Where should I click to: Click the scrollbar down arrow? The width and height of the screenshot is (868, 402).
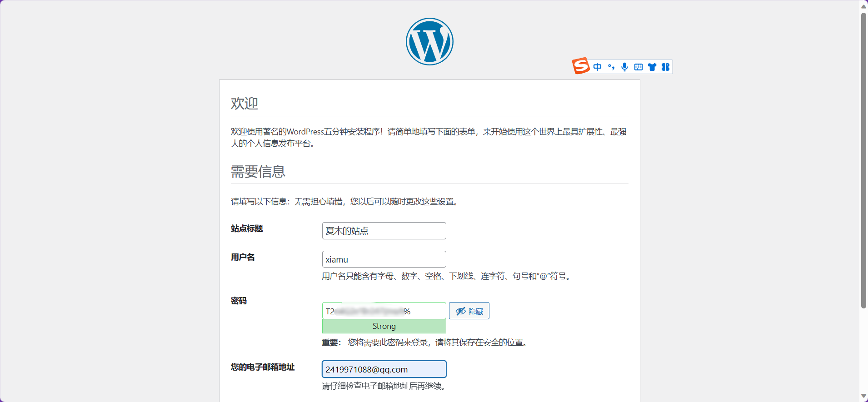[863, 397]
